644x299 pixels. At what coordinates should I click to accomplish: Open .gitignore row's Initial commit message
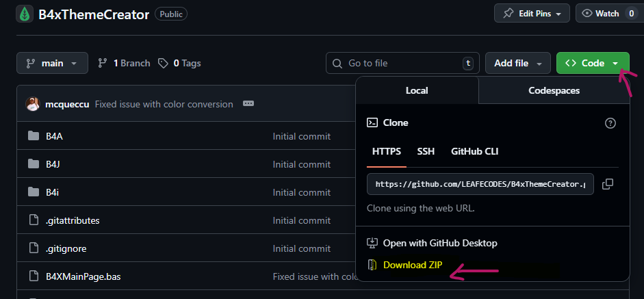point(301,248)
